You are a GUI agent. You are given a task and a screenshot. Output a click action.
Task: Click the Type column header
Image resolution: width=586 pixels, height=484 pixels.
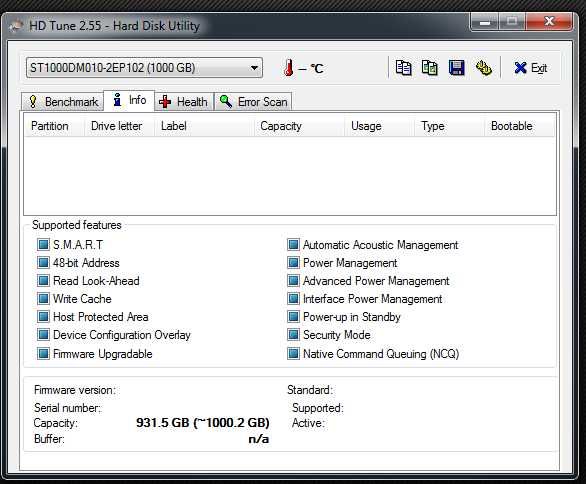pos(449,126)
